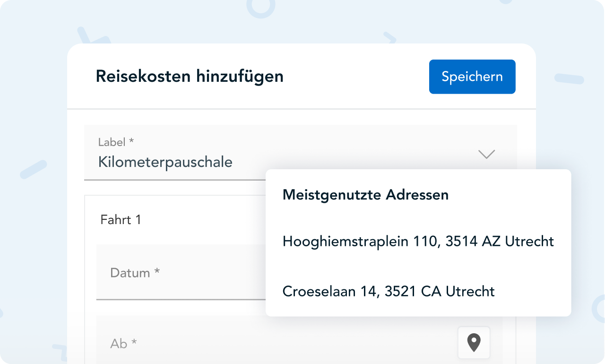605x364 pixels.
Task: Click the blue ring decoration above the form
Action: (x=260, y=6)
